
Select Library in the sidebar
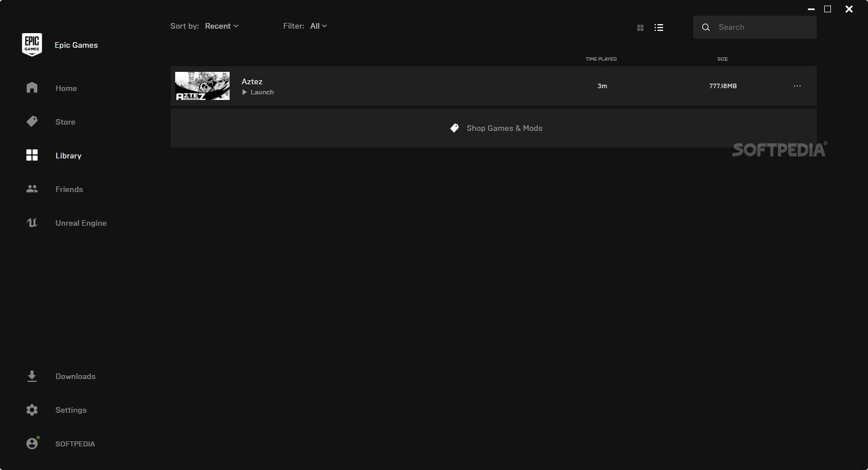click(68, 156)
